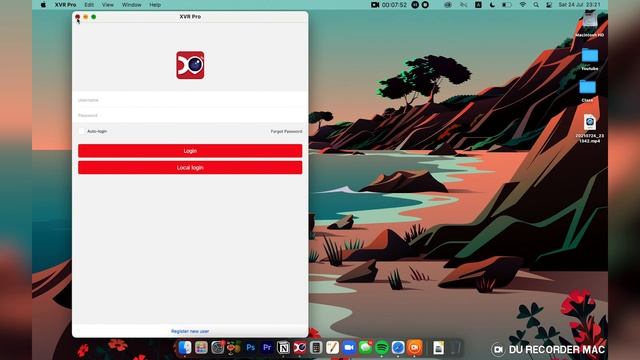The width and height of the screenshot is (640, 360).
Task: Open System Preferences from the Dock
Action: 218,347
